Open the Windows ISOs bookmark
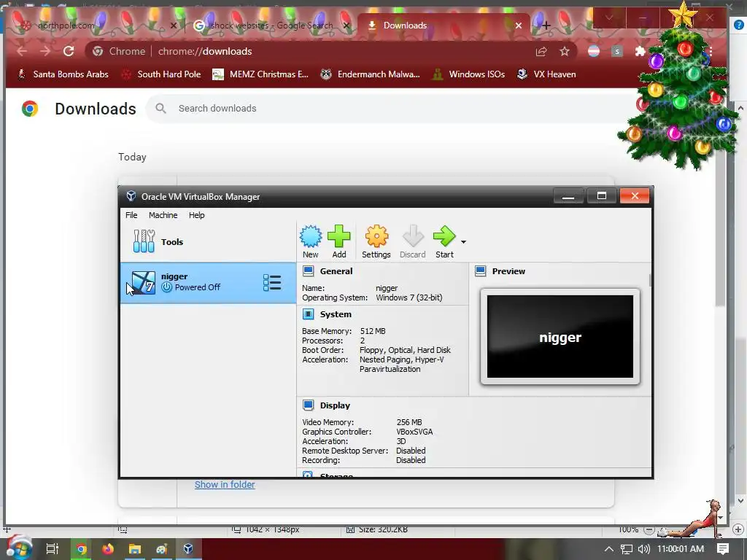The image size is (747, 560). (469, 74)
